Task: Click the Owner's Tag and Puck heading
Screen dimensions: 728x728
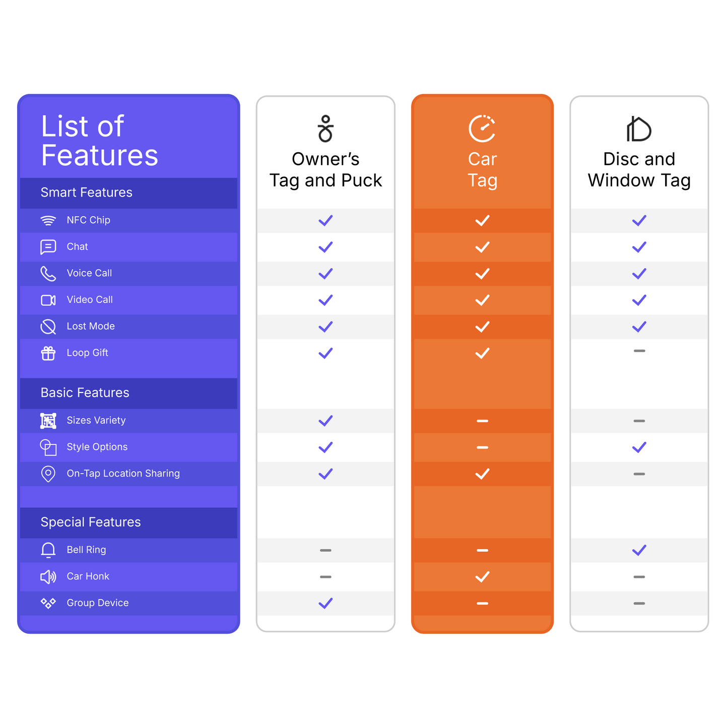Action: pos(325,170)
